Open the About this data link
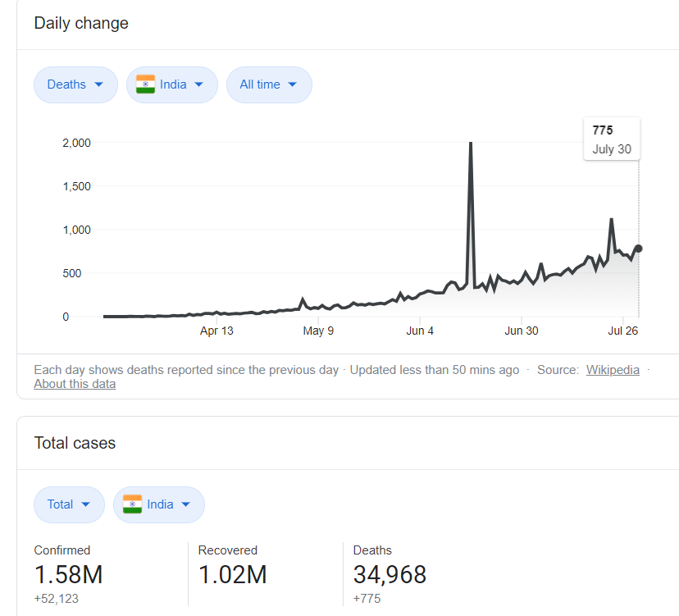The height and width of the screenshot is (616, 679). click(x=75, y=384)
